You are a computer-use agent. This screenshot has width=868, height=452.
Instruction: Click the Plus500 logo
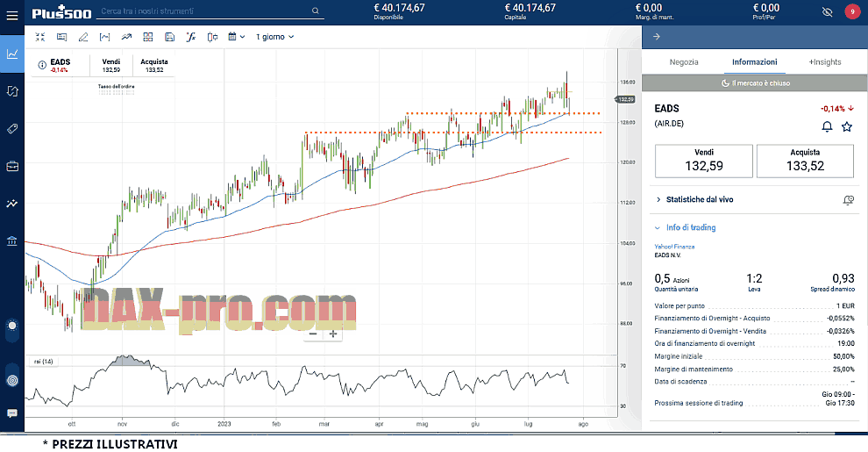pos(60,11)
